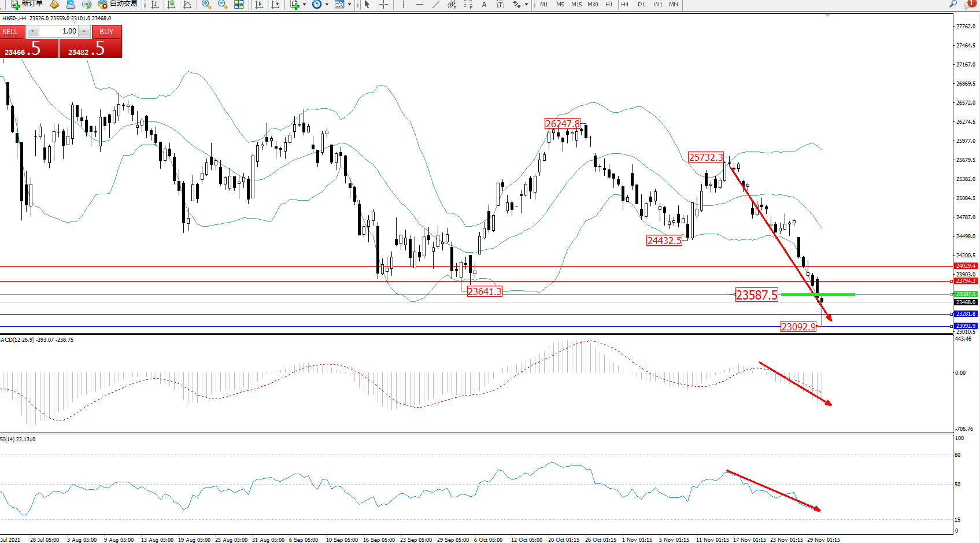Select the text label tool
Viewport: 980px width, 543px height.
click(x=501, y=5)
